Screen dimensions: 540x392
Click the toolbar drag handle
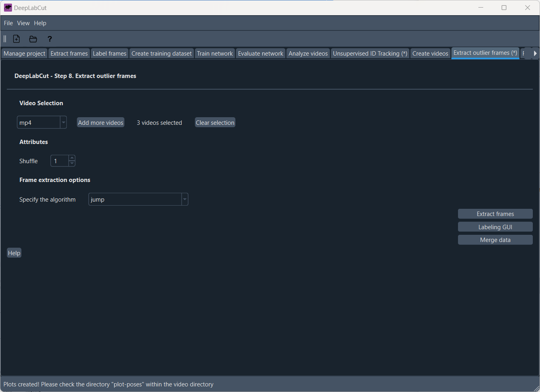point(5,39)
